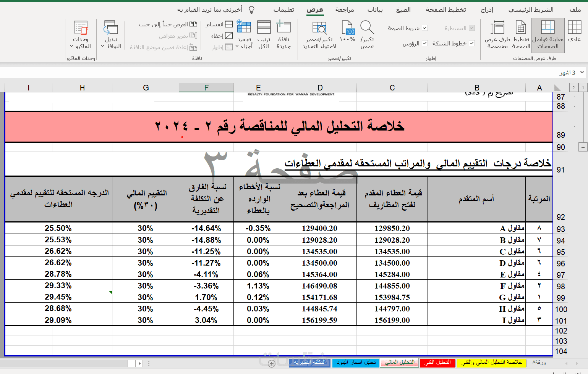Toggle Split (انقسام) window
This screenshot has width=588, height=374.
coord(219,24)
